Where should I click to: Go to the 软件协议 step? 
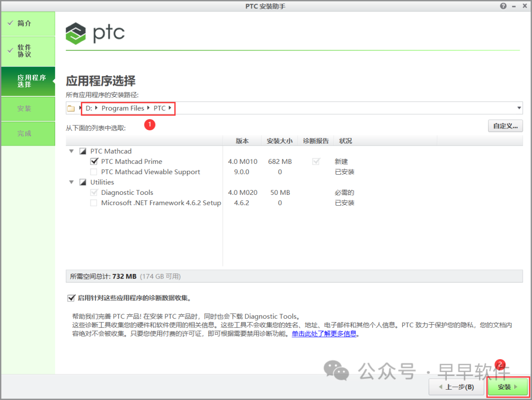pos(28,51)
